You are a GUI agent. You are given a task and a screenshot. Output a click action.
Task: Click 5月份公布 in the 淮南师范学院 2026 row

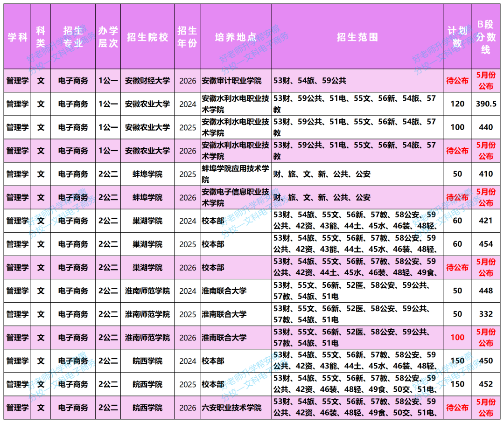[x=486, y=338]
